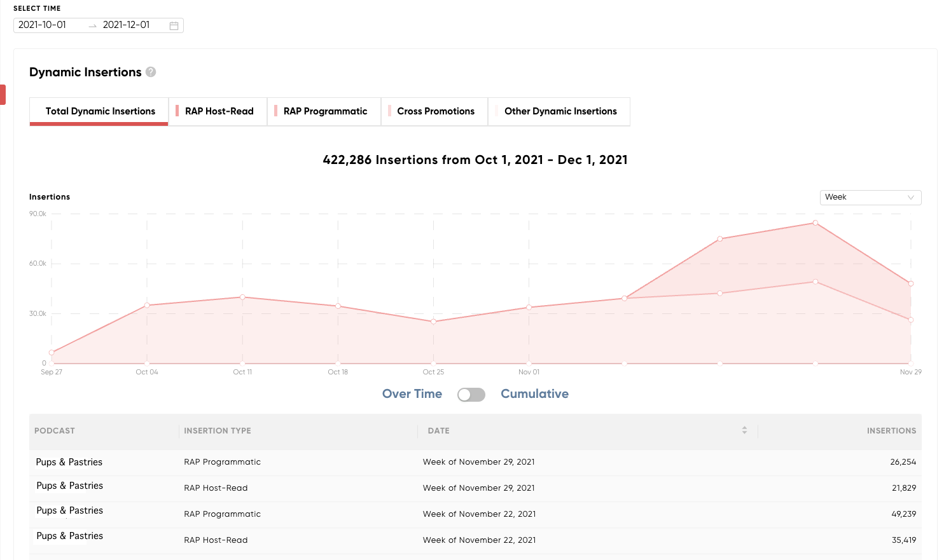The image size is (944, 560).
Task: Expand the Week selector chevron arrow
Action: tap(910, 198)
